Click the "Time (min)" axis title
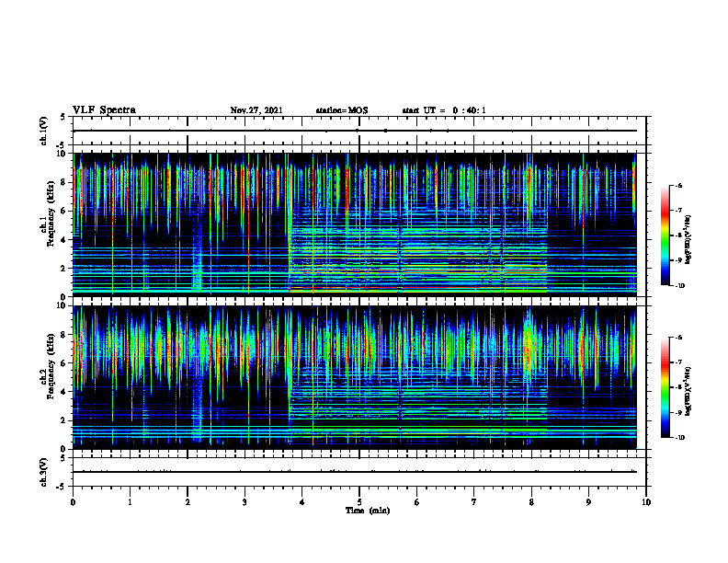This screenshot has height=563, width=728. [x=368, y=511]
